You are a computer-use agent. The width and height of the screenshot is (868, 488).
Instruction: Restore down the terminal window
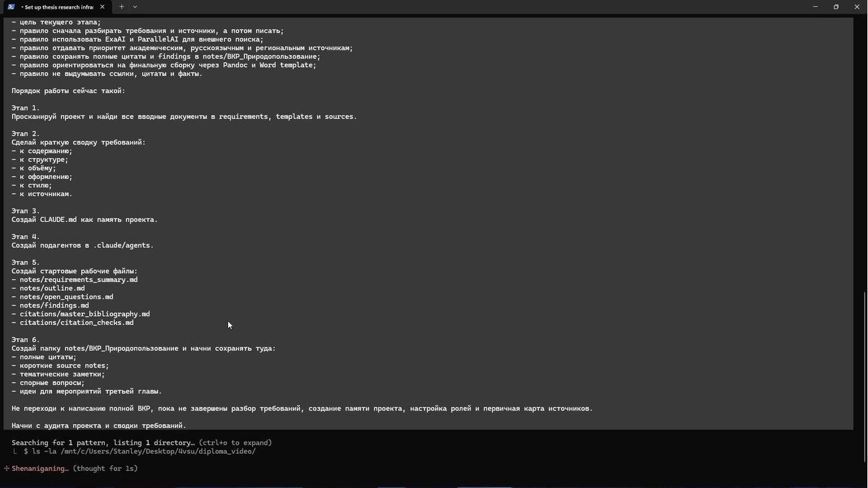click(x=836, y=7)
